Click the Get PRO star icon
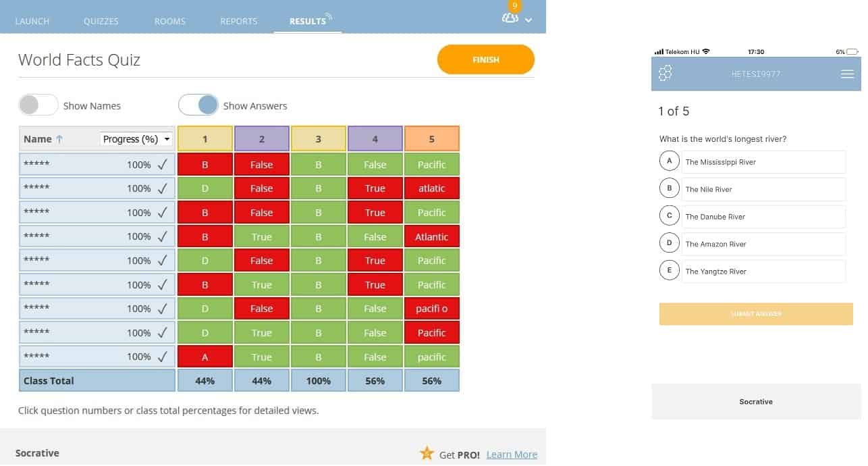Screen dimensions: 868x466 coord(427,453)
